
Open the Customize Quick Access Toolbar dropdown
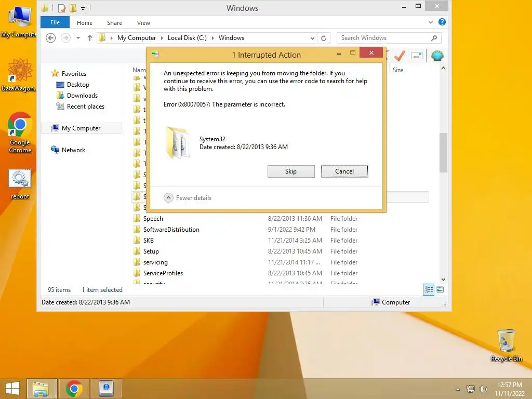[x=83, y=8]
